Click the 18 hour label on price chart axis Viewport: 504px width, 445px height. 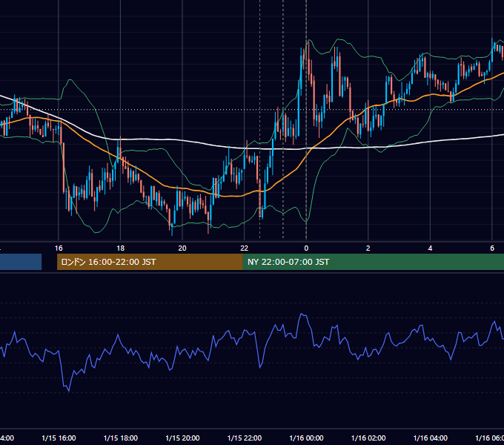(121, 248)
